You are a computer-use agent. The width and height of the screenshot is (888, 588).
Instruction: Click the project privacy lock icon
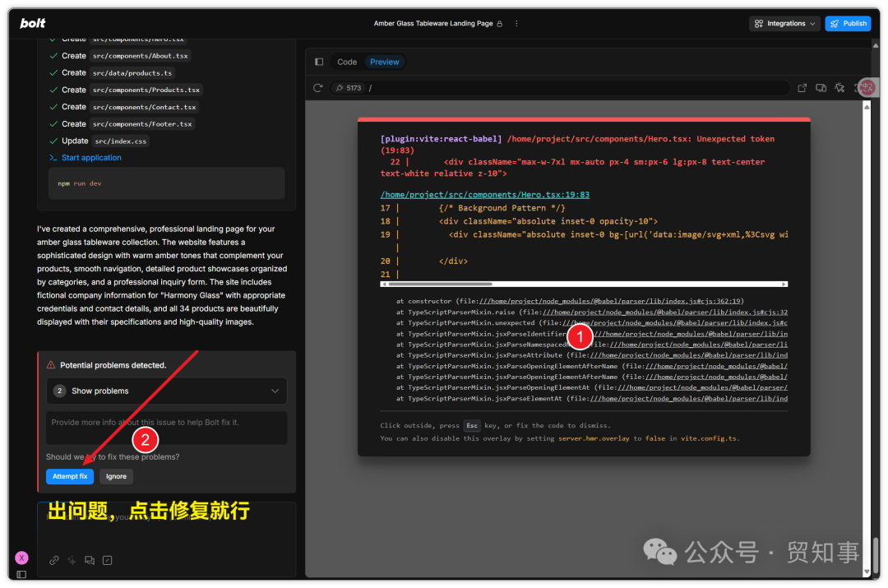point(500,24)
